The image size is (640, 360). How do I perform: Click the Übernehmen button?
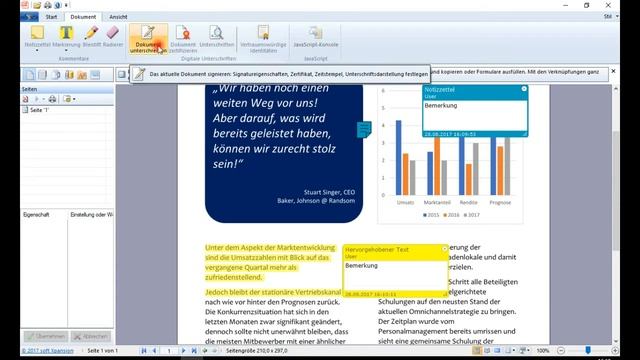pyautogui.click(x=46, y=336)
